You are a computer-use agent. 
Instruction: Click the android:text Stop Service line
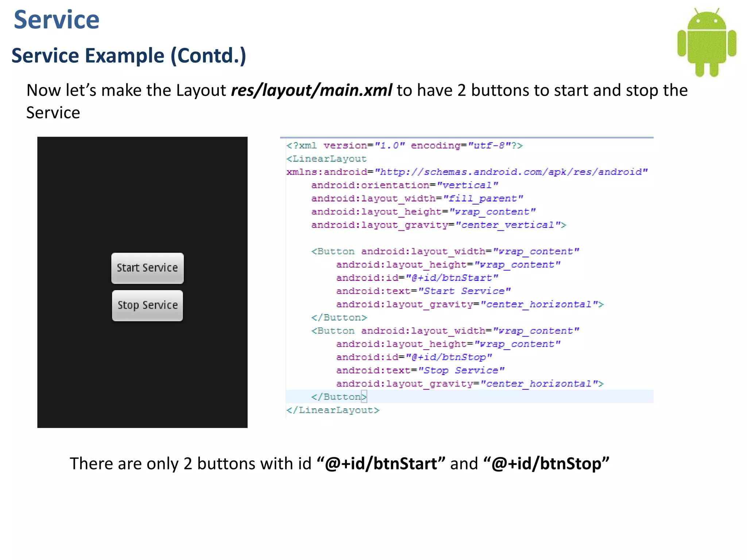(420, 370)
